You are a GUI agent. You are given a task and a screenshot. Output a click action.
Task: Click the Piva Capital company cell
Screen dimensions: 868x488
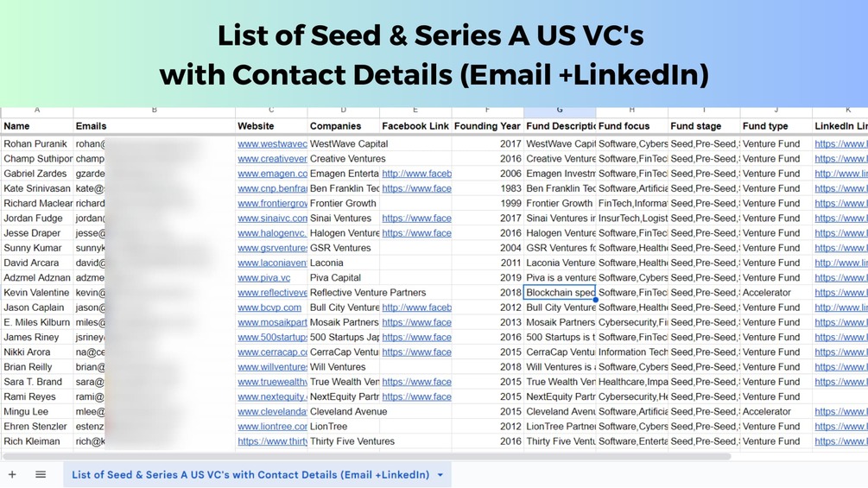coord(344,278)
